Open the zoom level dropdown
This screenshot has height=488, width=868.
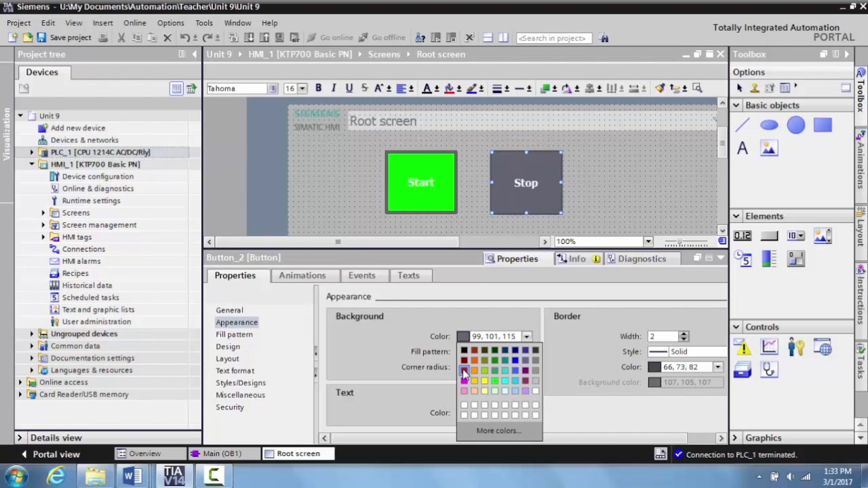click(648, 242)
